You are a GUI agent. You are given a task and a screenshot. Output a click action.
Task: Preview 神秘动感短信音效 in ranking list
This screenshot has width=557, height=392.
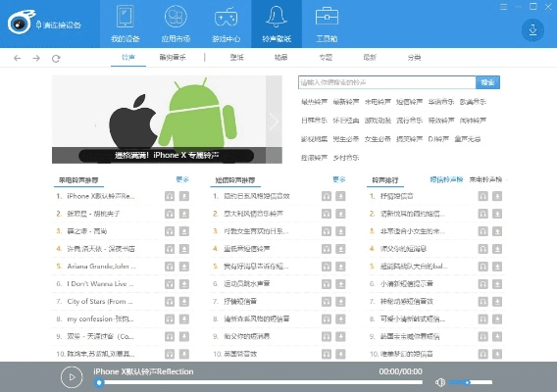482,302
